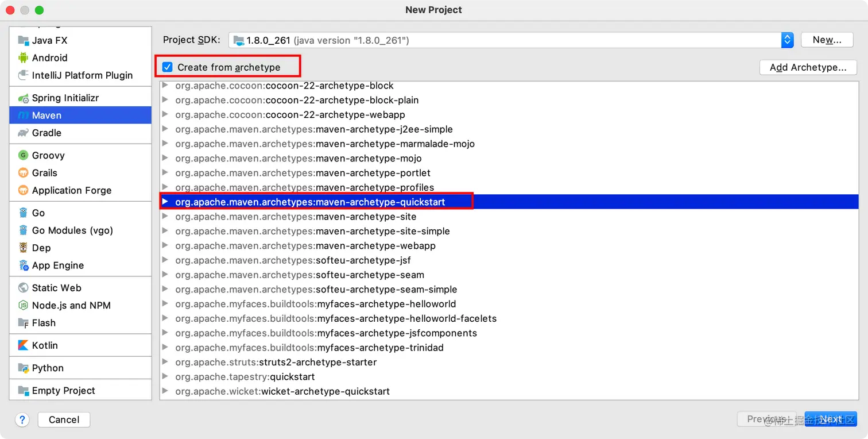Click the Add Archetype... button
Image resolution: width=868 pixels, height=439 pixels.
808,67
